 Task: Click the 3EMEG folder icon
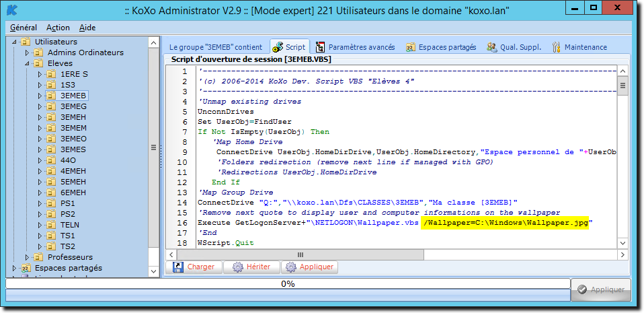(51, 106)
